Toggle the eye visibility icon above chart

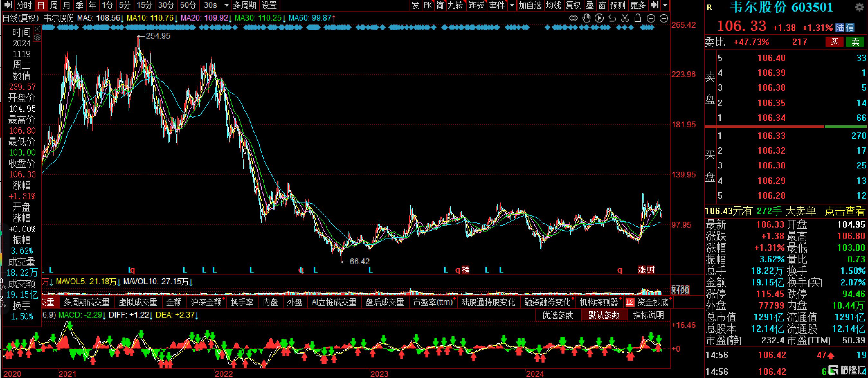[573, 18]
